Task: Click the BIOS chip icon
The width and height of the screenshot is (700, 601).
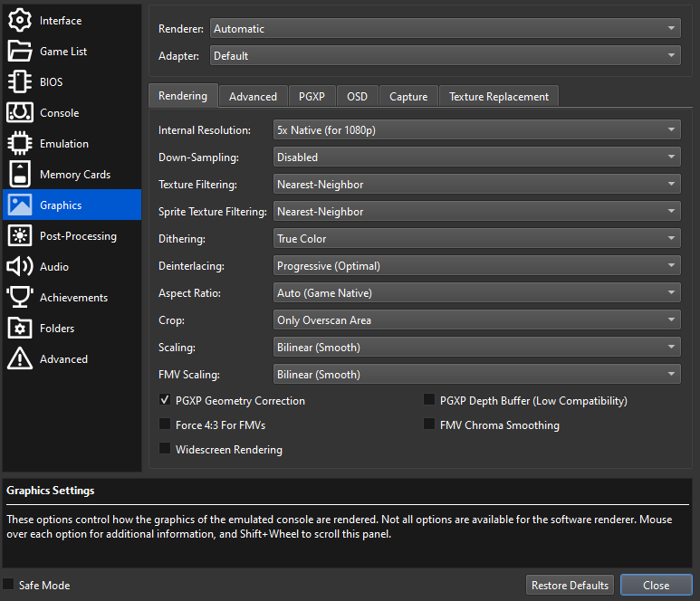Action: pos(20,82)
